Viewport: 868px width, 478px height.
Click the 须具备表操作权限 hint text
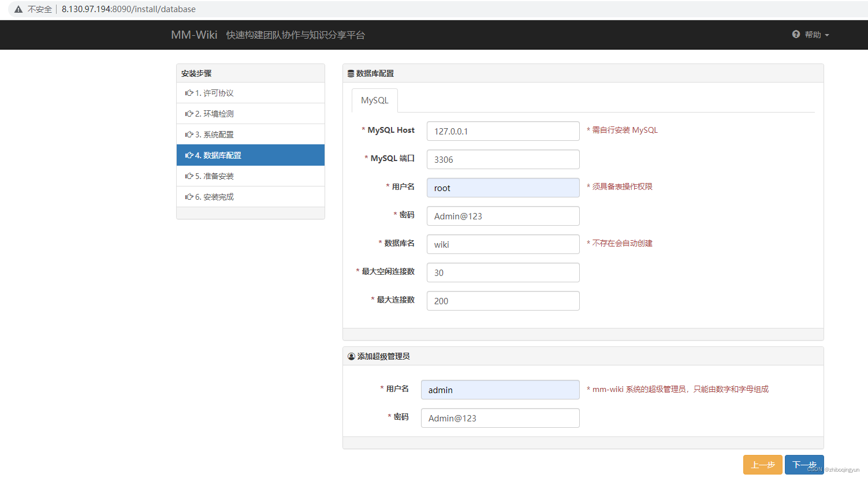pos(620,186)
